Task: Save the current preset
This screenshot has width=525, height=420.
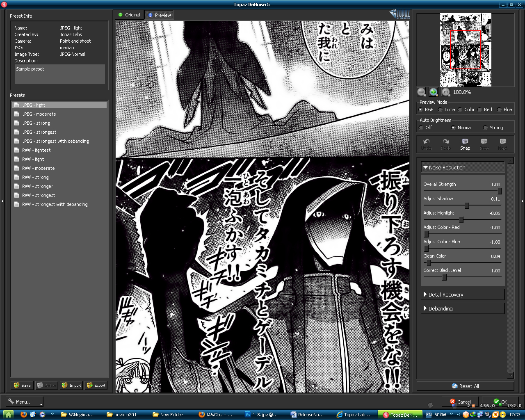Action: click(x=22, y=385)
